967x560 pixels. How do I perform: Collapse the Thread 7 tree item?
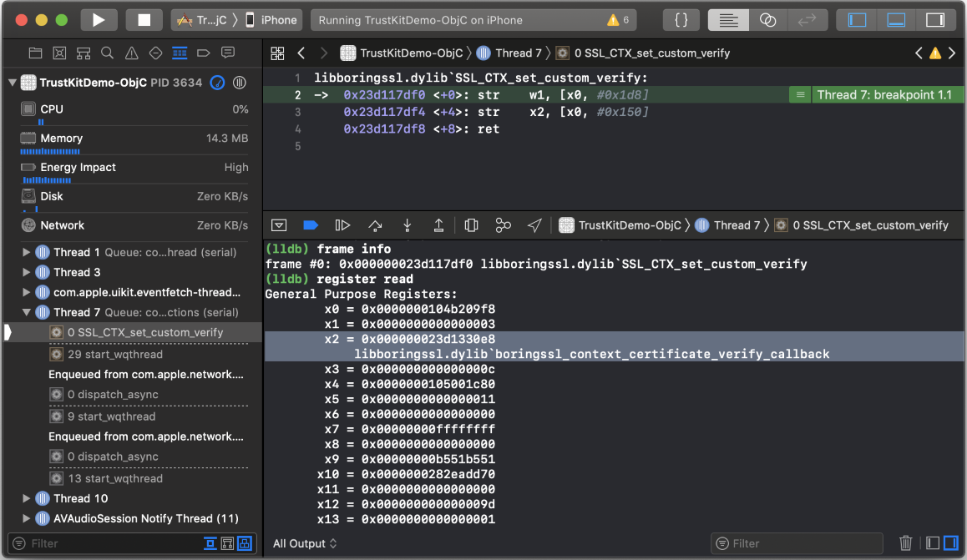[26, 312]
